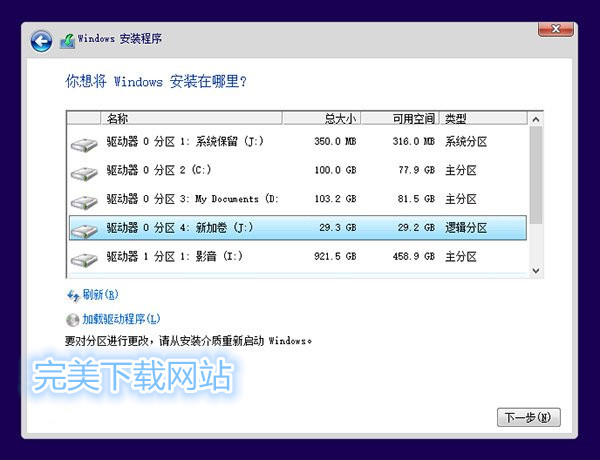Select 驱动器 1 分区 1: 影音 (I:)
The height and width of the screenshot is (460, 600).
click(298, 256)
